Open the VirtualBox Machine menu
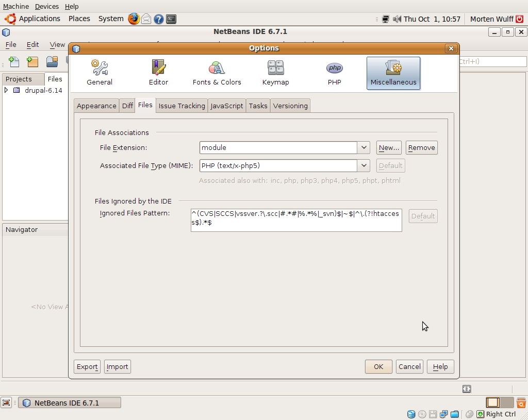Screen dimensions: 528x420 pyautogui.click(x=16, y=6)
